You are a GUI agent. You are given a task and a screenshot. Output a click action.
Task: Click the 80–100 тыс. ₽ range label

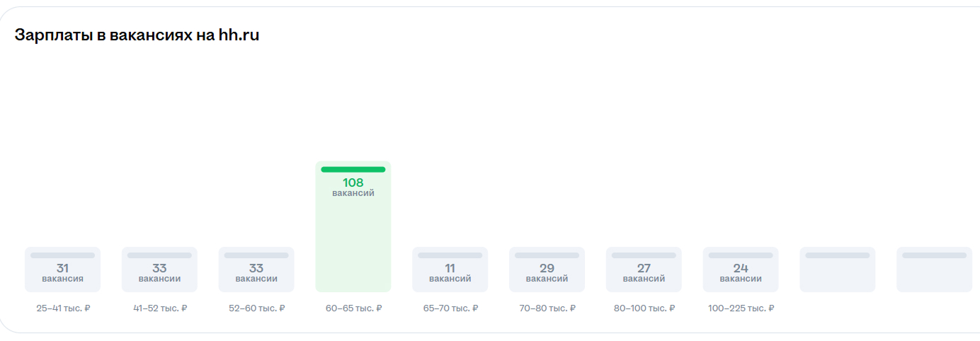[x=644, y=308]
